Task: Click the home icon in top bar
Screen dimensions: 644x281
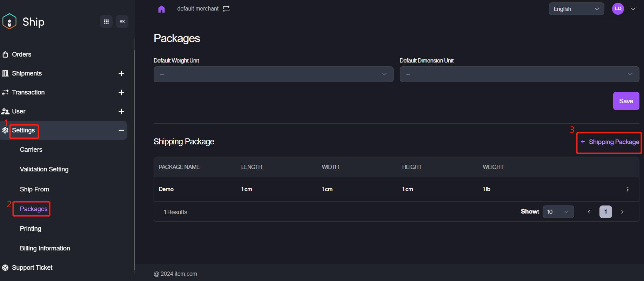Action: pos(161,9)
